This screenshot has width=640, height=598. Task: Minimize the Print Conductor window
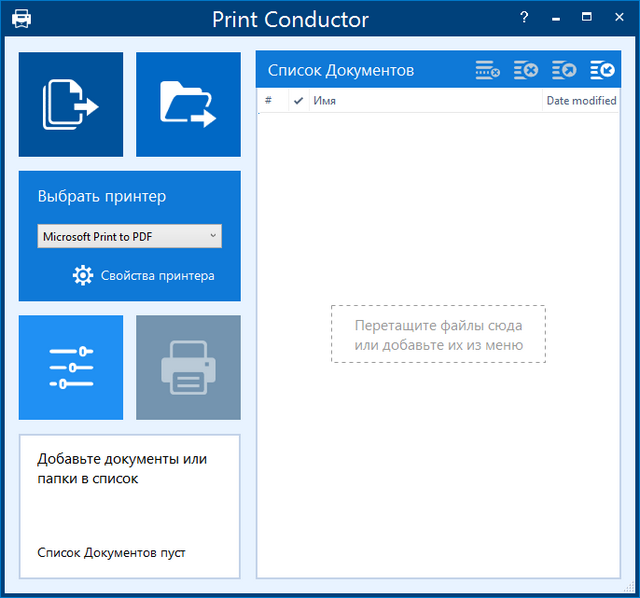[x=556, y=17]
